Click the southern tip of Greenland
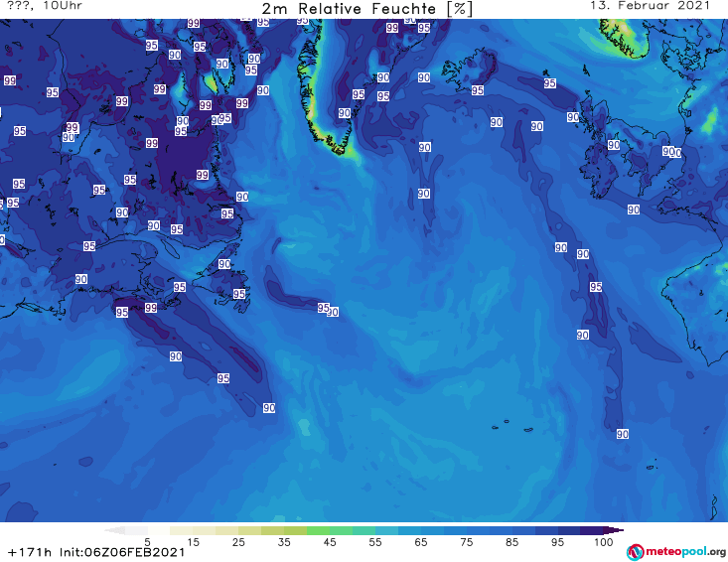Viewport: 728px width, 562px height. [342, 148]
